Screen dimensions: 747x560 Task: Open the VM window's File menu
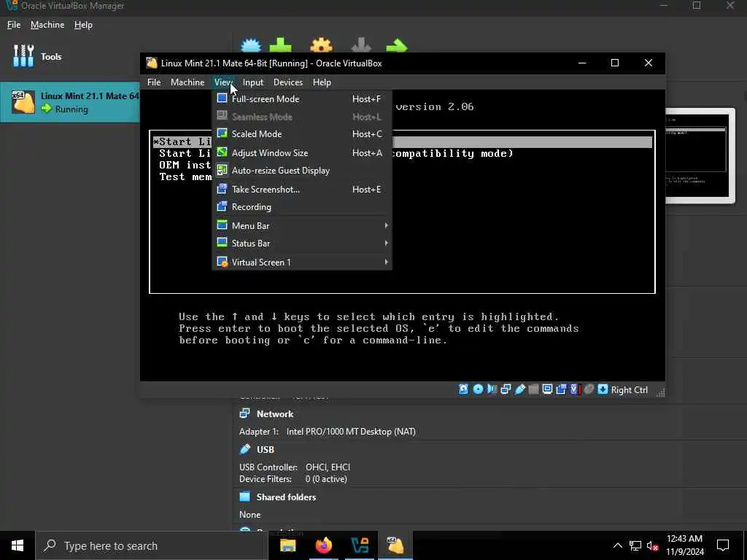154,82
